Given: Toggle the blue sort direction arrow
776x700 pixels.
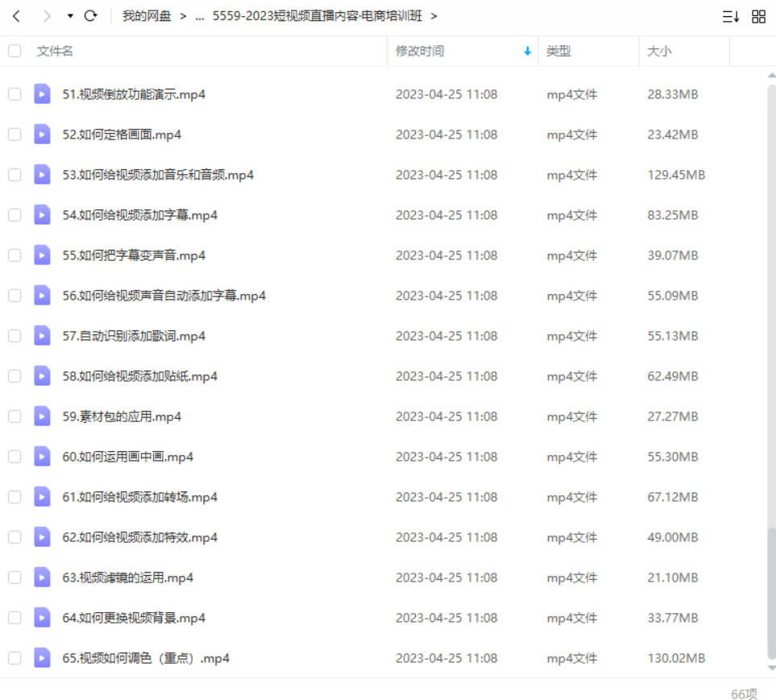Looking at the screenshot, I should [x=528, y=51].
